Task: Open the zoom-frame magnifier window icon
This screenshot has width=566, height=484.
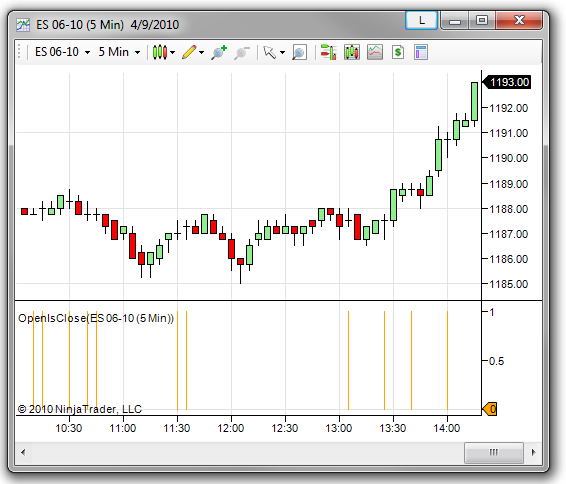Action: 299,52
